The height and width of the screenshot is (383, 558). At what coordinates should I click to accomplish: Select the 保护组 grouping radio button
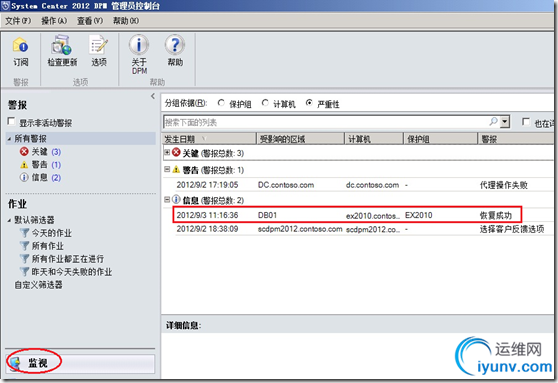coord(221,103)
